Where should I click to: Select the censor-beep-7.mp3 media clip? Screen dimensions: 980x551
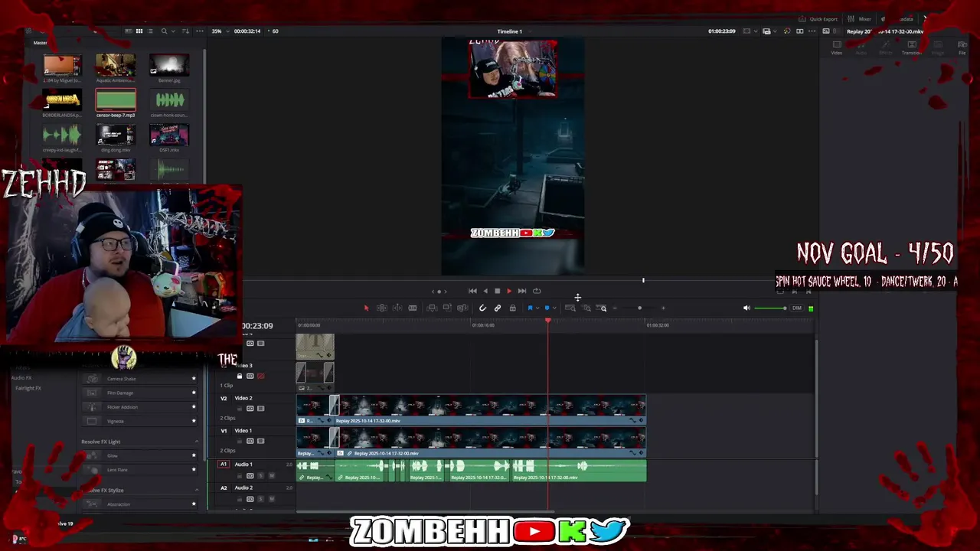click(116, 104)
